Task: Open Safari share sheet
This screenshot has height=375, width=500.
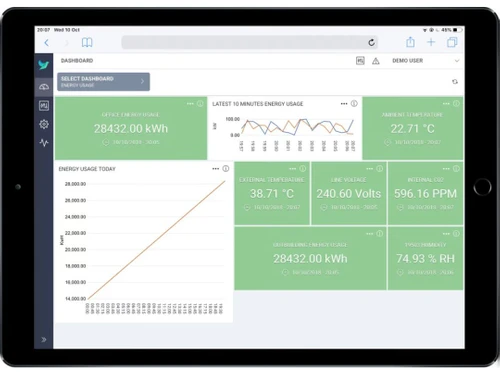Action: click(x=410, y=42)
